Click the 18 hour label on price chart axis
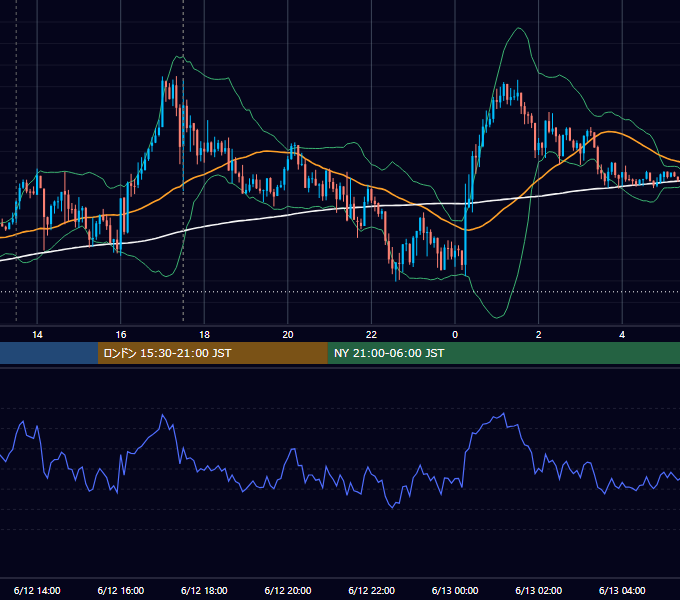This screenshot has width=680, height=600. pyautogui.click(x=204, y=335)
